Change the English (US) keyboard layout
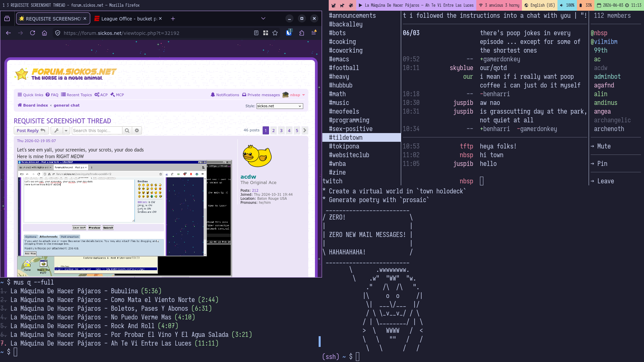This screenshot has width=644, height=362. point(540,5)
